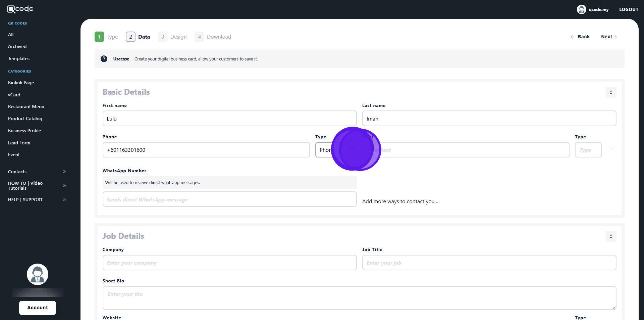Click the Account button
This screenshot has width=644, height=320.
tap(38, 308)
